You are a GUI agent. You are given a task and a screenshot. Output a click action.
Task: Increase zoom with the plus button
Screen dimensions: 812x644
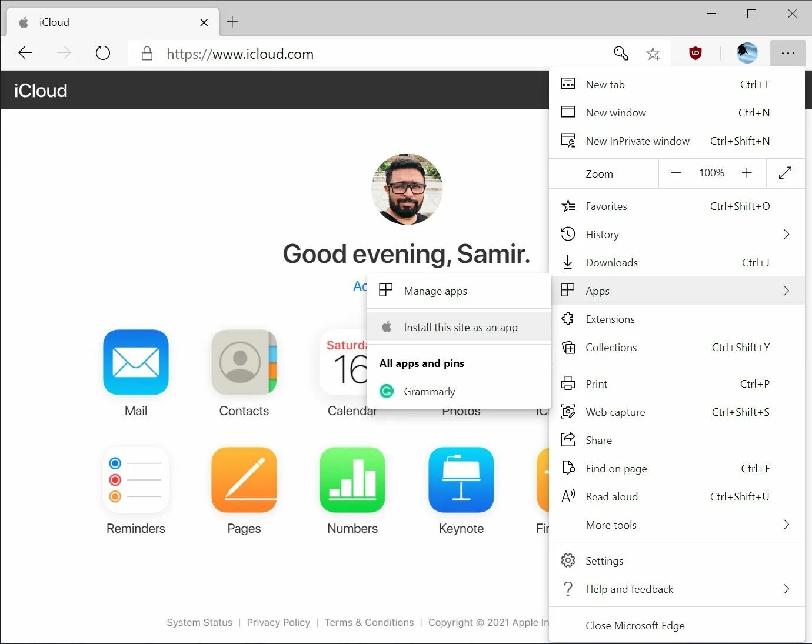[x=747, y=173]
